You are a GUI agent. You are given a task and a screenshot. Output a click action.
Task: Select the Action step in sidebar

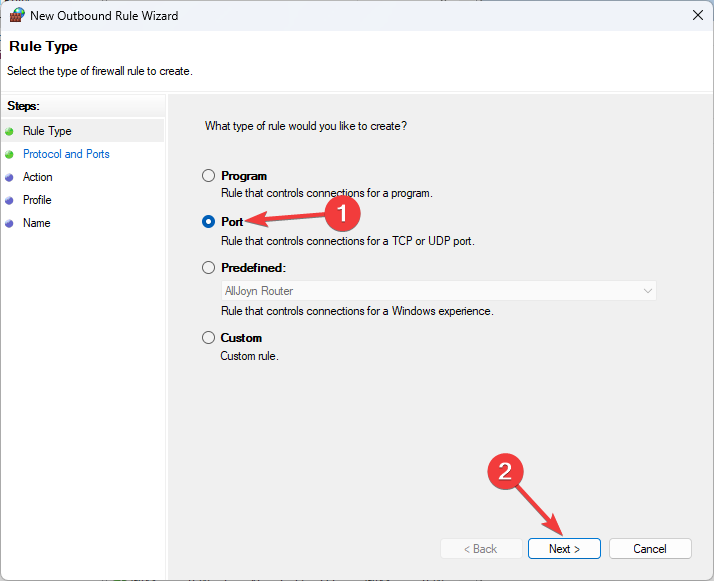[38, 177]
